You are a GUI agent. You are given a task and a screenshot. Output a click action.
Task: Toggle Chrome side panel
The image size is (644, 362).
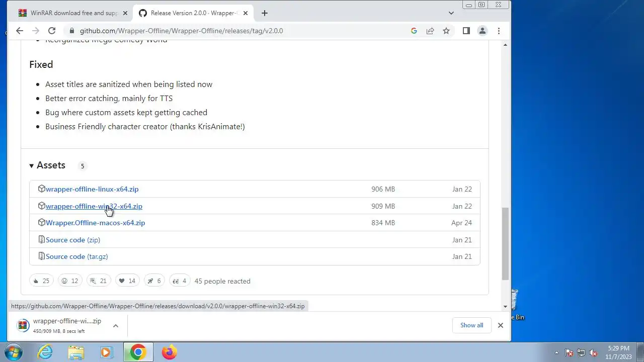click(466, 31)
